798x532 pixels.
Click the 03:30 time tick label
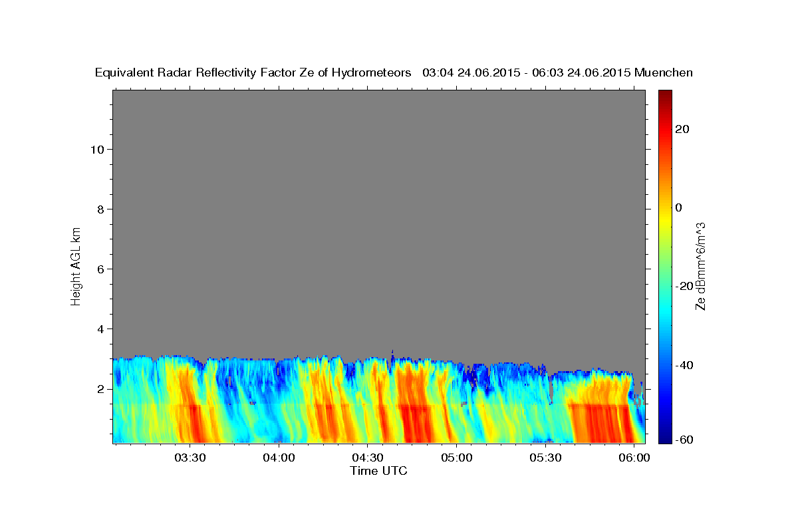[190, 458]
